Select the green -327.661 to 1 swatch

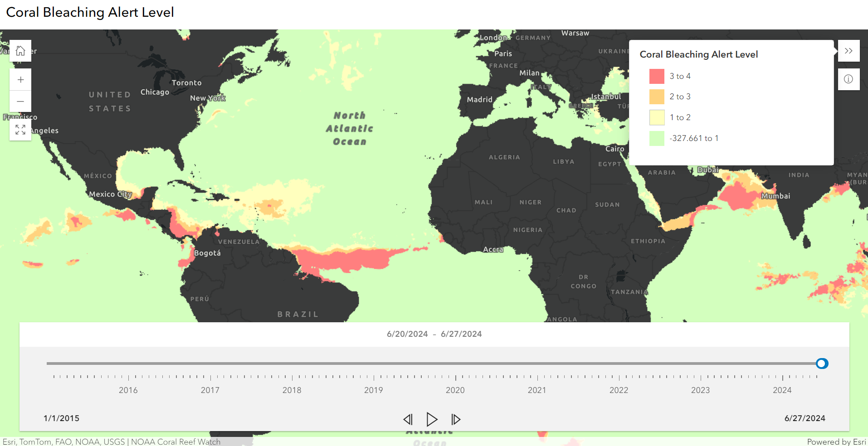tap(657, 138)
